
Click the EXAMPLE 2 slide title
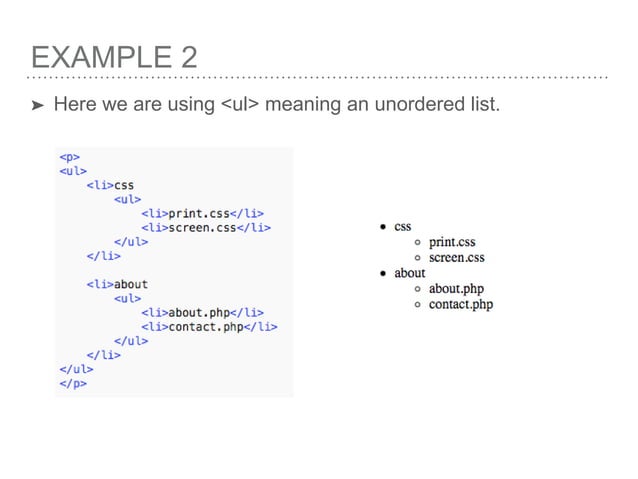[x=114, y=57]
